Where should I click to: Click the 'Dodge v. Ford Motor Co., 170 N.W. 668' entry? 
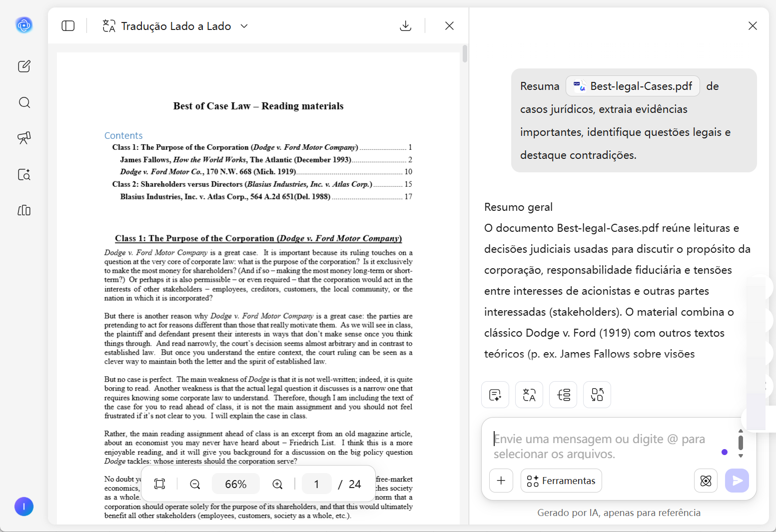pyautogui.click(x=266, y=172)
